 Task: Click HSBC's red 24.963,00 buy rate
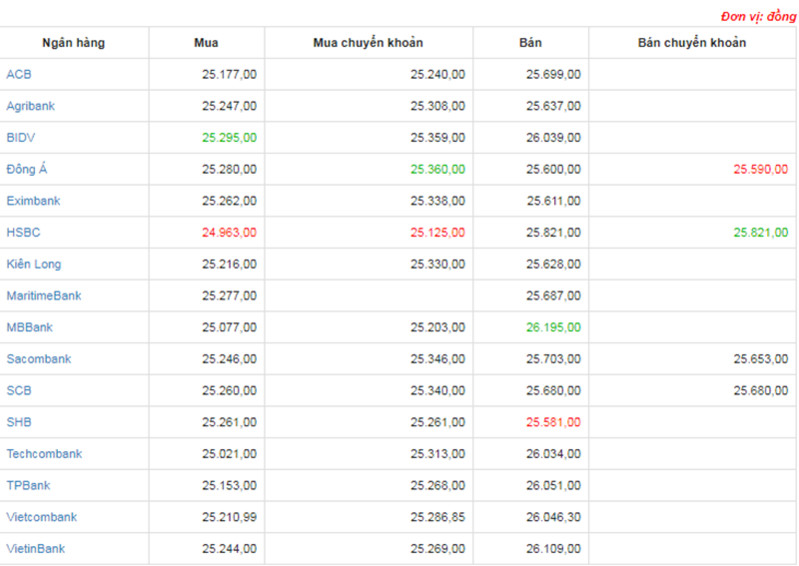pos(229,232)
